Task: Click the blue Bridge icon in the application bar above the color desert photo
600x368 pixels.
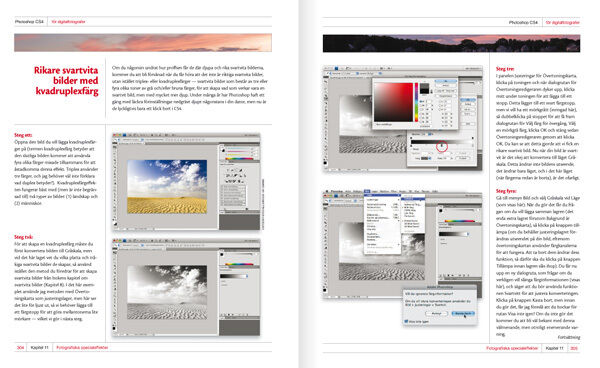Action: tap(125, 135)
